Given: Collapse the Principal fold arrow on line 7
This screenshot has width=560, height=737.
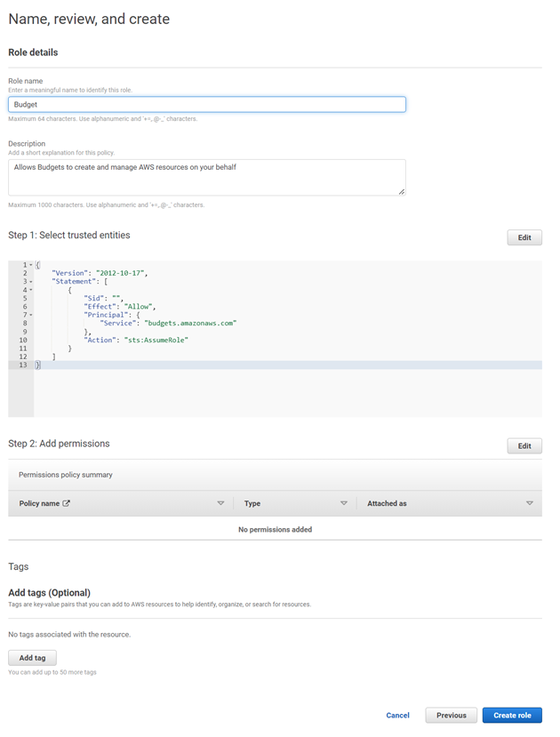Looking at the screenshot, I should click(x=30, y=315).
